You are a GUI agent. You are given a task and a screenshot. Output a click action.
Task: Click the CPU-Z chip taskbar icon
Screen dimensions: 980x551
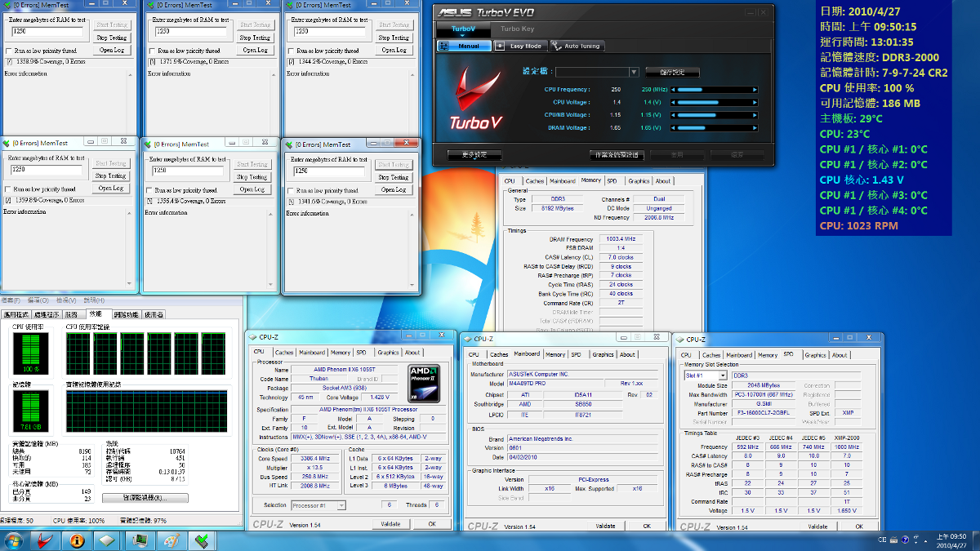(x=108, y=540)
